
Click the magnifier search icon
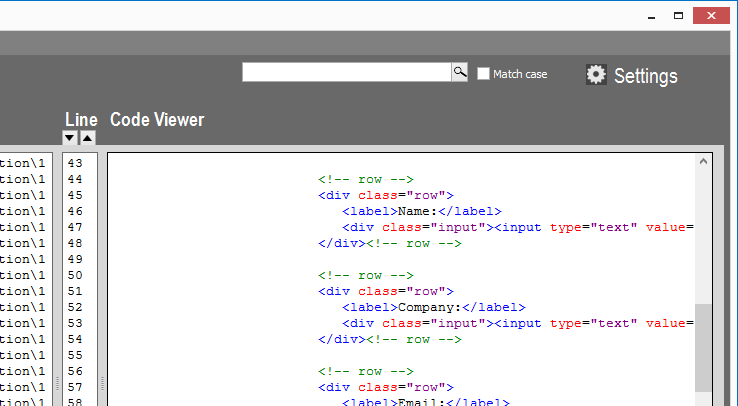460,72
